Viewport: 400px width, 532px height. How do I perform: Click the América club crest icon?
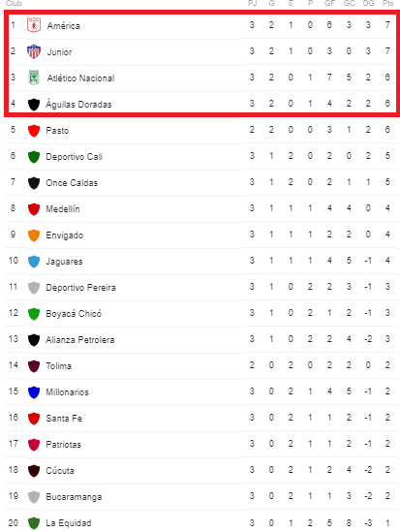[x=34, y=25]
